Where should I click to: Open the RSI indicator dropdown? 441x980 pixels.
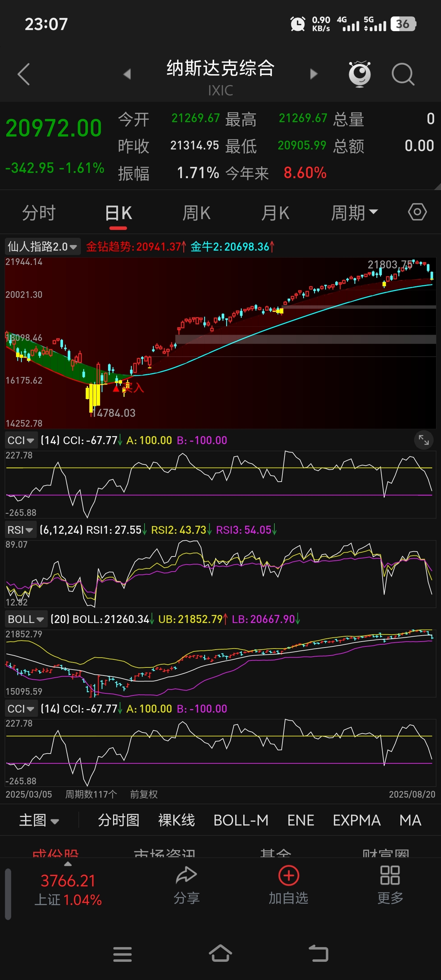[x=20, y=530]
